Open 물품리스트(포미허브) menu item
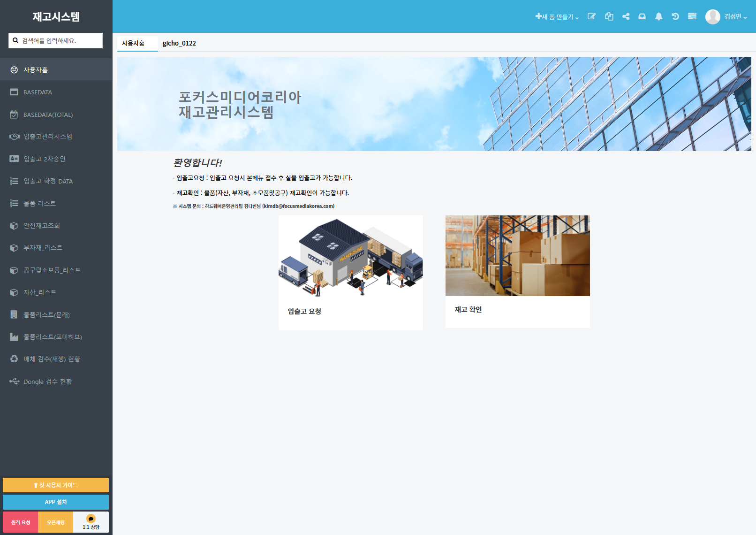The height and width of the screenshot is (535, 756). (x=56, y=337)
